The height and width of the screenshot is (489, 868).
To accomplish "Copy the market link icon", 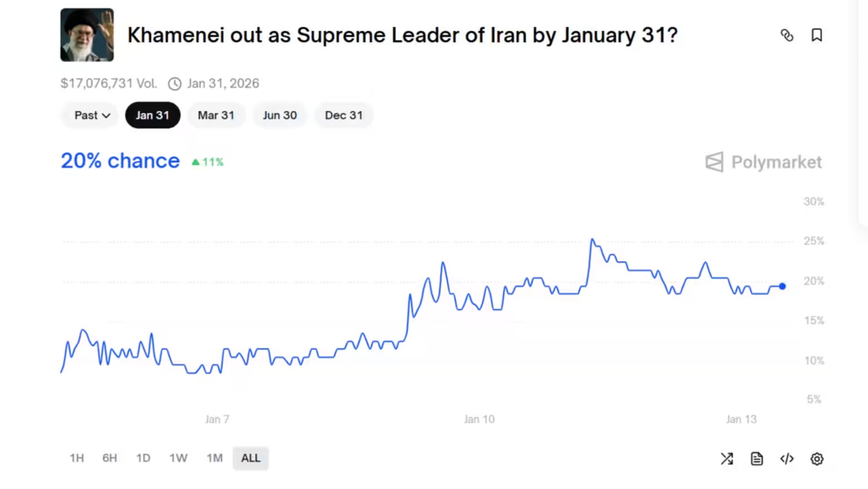I will coord(787,36).
